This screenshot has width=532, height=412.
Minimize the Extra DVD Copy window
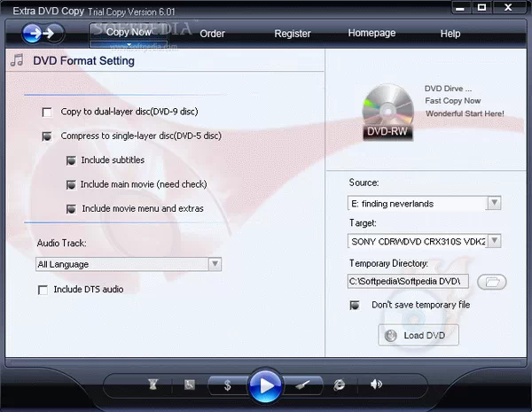tap(460, 7)
